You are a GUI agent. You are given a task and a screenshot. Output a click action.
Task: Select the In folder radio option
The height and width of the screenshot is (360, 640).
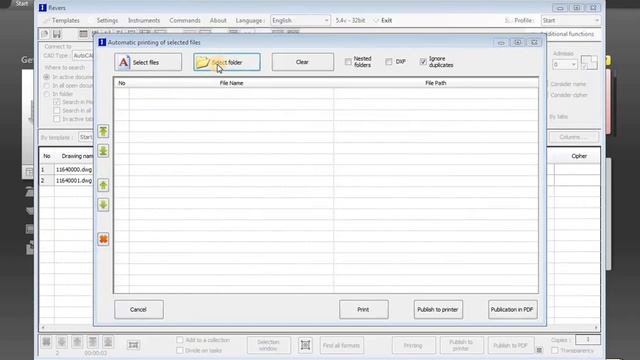click(x=47, y=94)
